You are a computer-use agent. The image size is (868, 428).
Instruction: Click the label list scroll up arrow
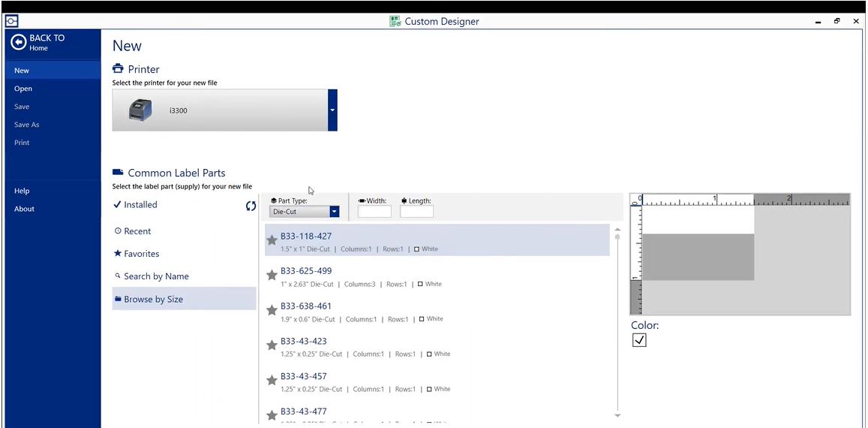[617, 230]
